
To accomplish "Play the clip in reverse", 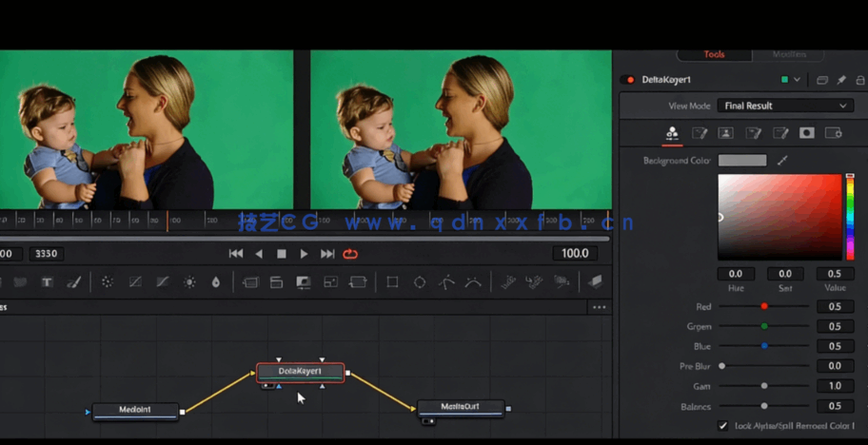I will tap(259, 254).
